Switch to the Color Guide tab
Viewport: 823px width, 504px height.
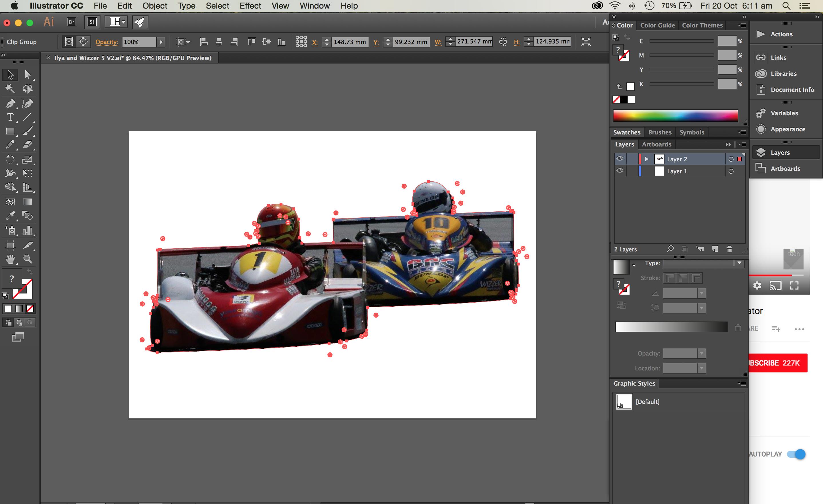[657, 25]
